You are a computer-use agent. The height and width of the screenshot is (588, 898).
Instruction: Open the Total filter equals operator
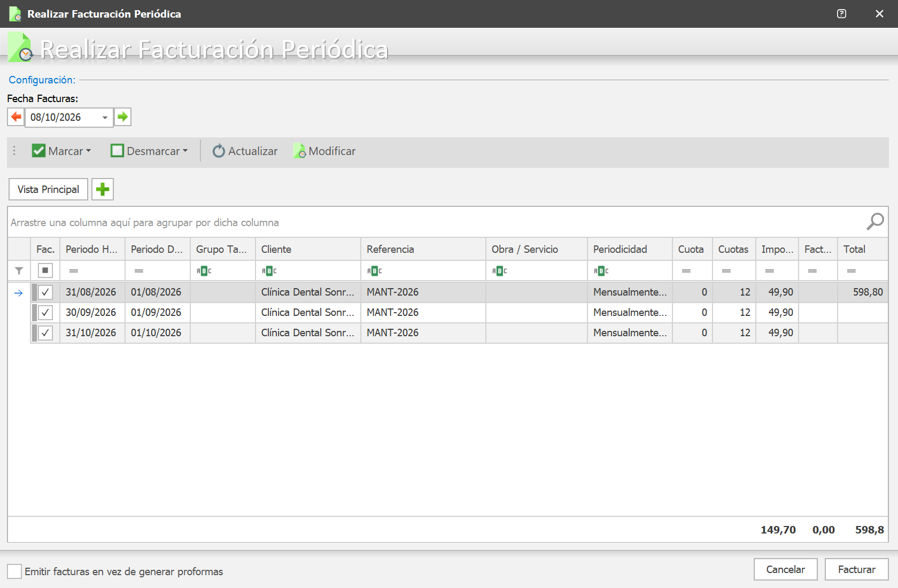[851, 271]
